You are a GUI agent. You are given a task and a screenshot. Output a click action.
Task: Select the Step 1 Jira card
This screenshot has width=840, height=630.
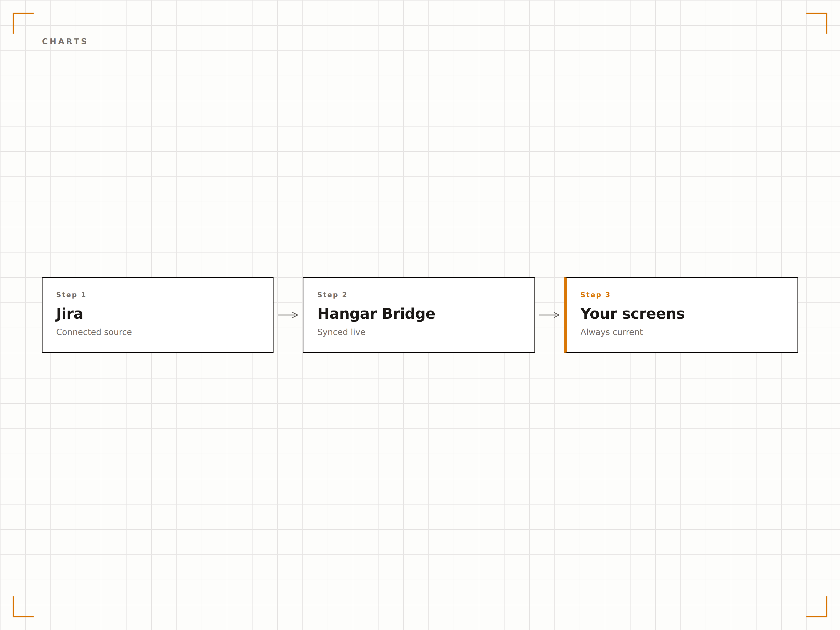point(157,315)
